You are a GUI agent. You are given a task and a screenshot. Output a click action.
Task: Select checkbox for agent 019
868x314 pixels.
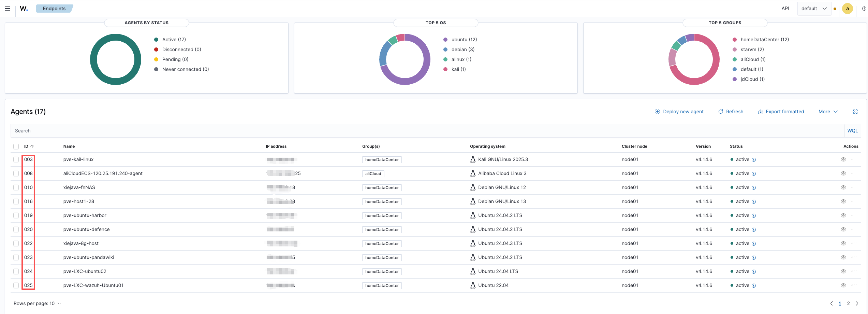16,215
